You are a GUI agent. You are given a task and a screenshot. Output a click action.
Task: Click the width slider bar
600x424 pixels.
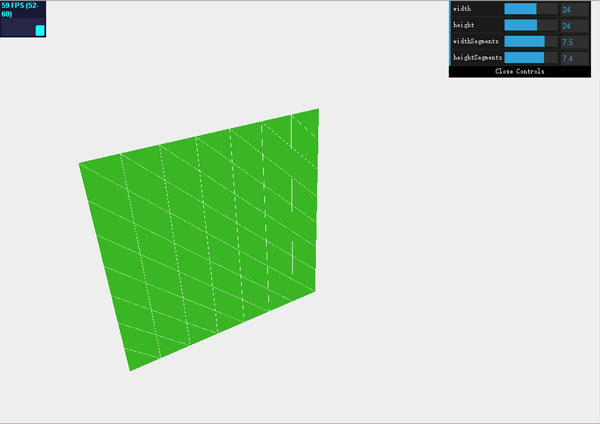point(531,9)
